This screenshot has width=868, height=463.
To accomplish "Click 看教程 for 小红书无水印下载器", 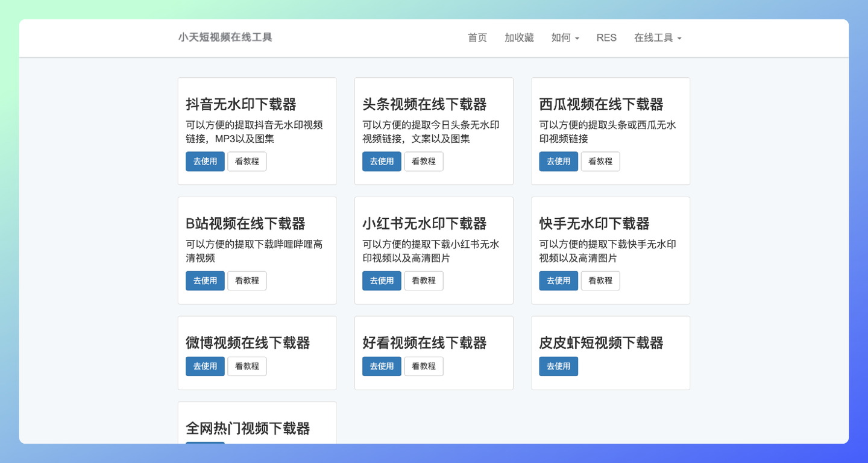I will (x=424, y=281).
